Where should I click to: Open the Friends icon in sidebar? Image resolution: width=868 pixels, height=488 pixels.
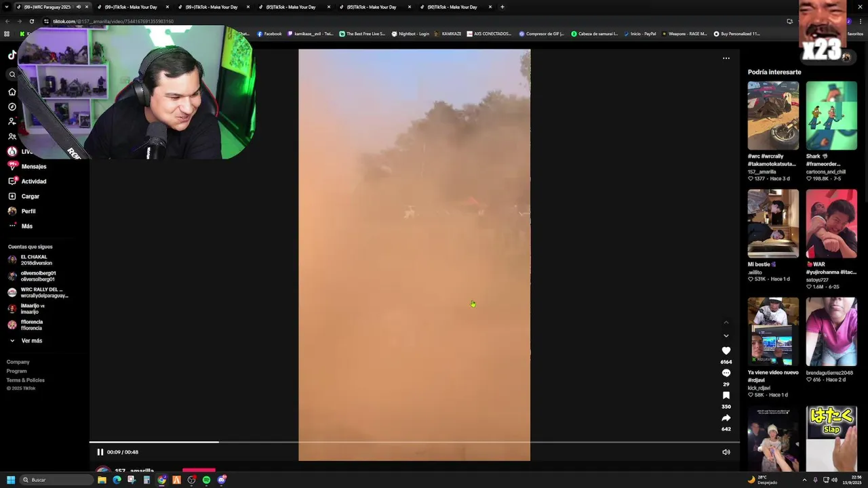click(x=12, y=136)
